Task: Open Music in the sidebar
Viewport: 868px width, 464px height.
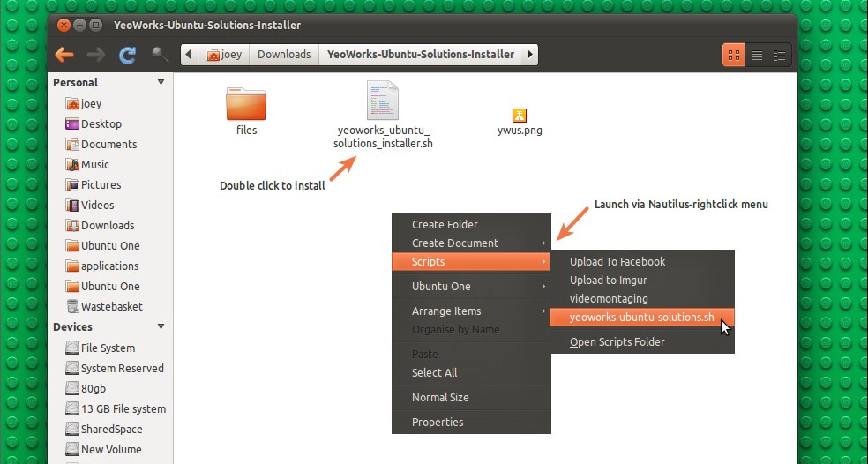Action: (x=87, y=164)
